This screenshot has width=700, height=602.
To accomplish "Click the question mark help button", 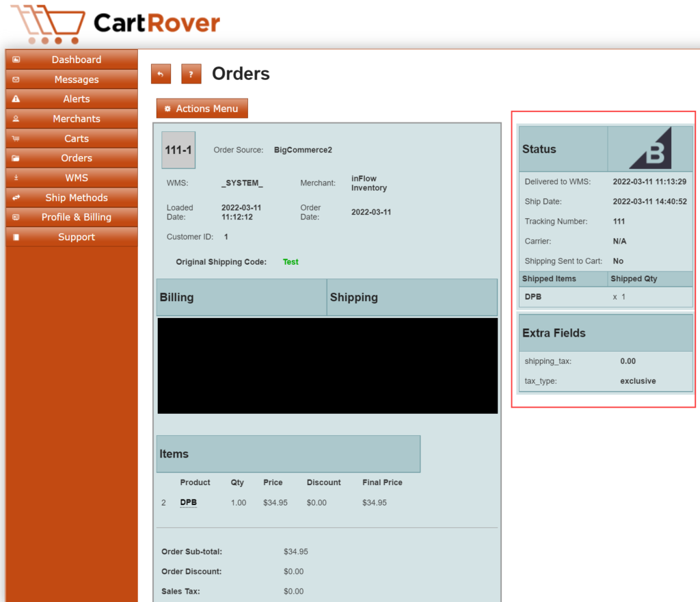I will coord(191,74).
